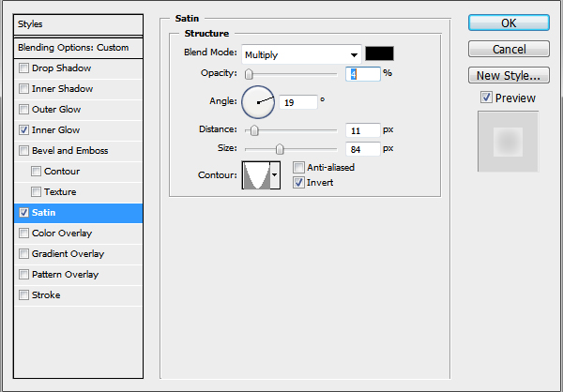563x392 pixels.
Task: Click the OK button
Action: 509,23
